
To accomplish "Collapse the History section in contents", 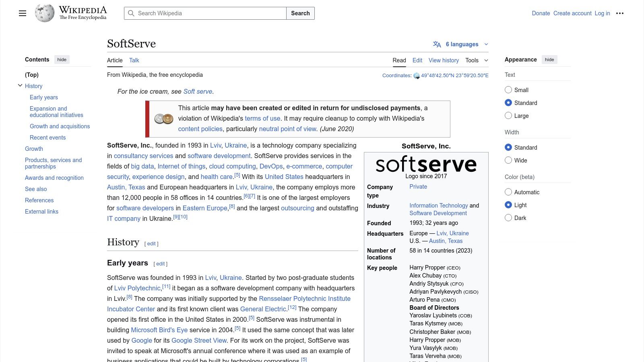I will [20, 86].
